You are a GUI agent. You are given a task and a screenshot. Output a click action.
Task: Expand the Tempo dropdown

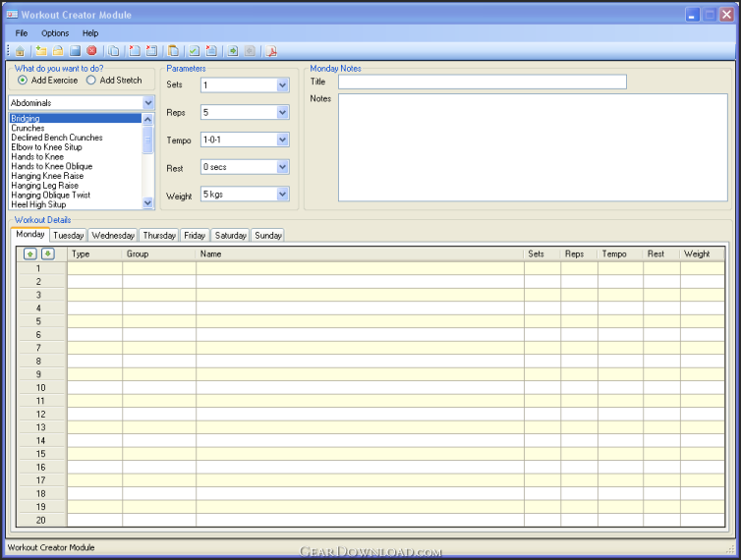pyautogui.click(x=283, y=140)
